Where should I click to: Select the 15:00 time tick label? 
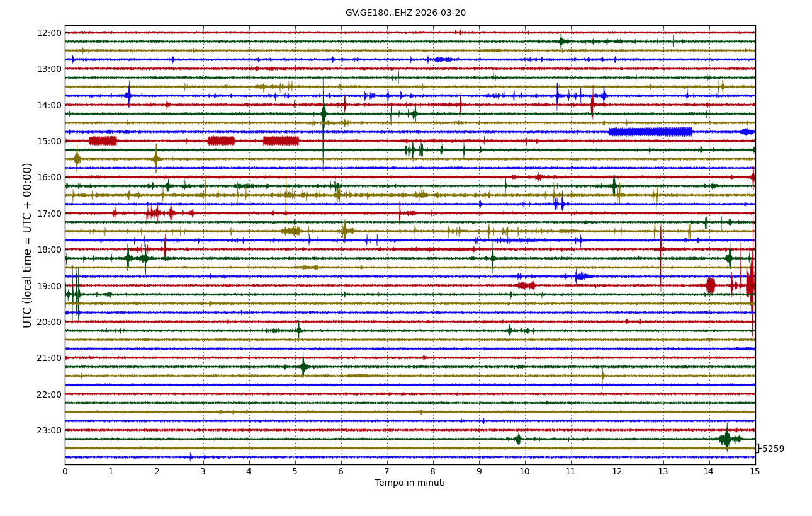[x=50, y=141]
